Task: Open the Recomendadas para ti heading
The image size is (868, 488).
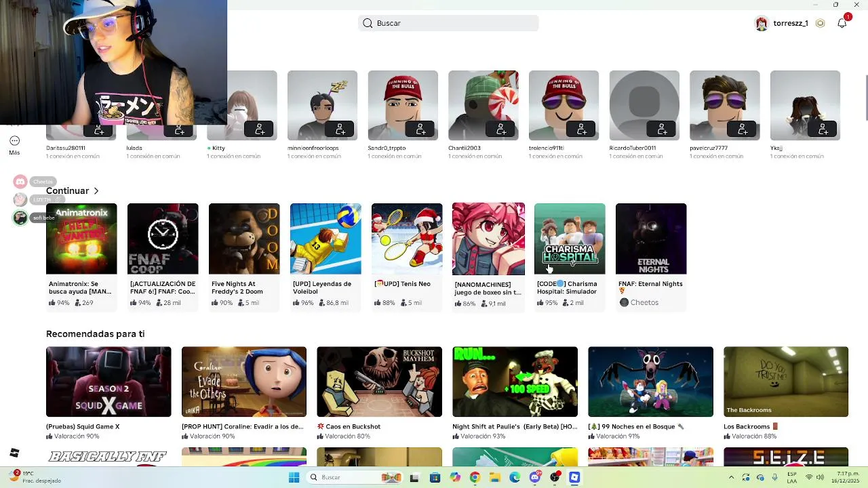Action: 96,334
